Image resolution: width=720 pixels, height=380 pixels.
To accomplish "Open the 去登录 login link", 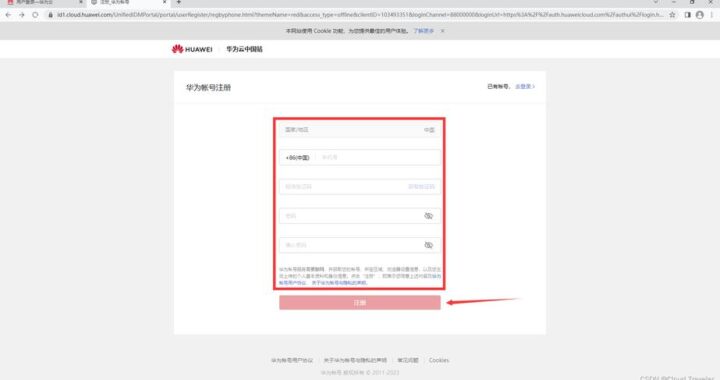I will 525,86.
